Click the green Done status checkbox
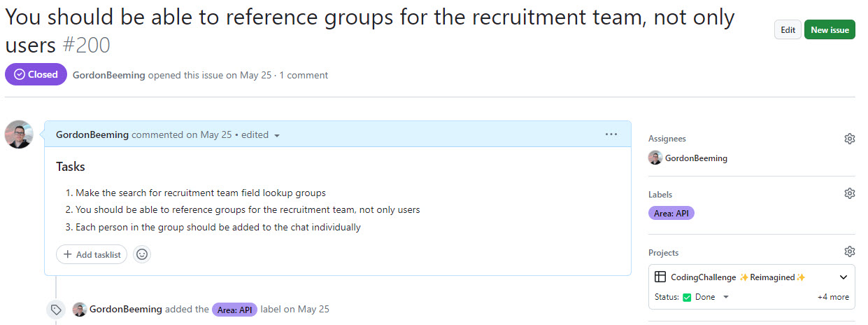 tap(687, 297)
